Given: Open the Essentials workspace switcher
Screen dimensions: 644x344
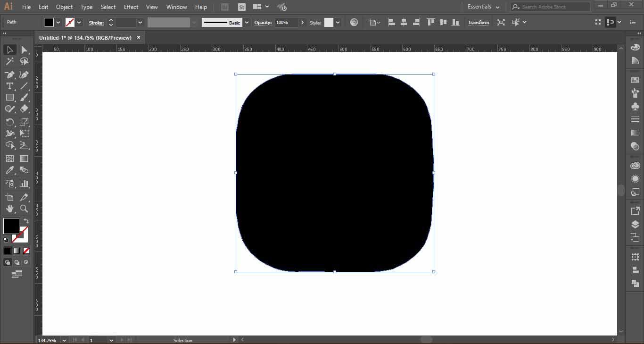Looking at the screenshot, I should [483, 7].
